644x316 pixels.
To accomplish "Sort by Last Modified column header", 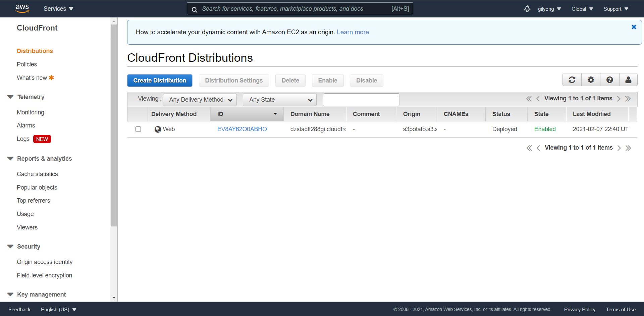I will tap(597, 114).
